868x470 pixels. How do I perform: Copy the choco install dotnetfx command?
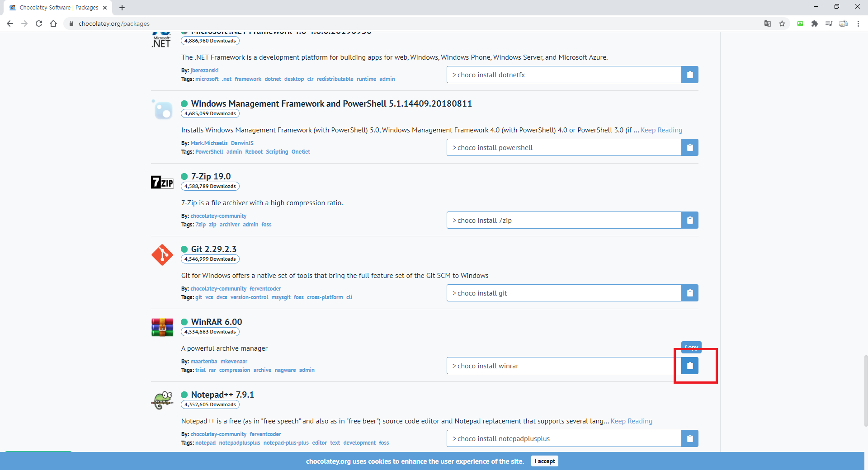(689, 75)
